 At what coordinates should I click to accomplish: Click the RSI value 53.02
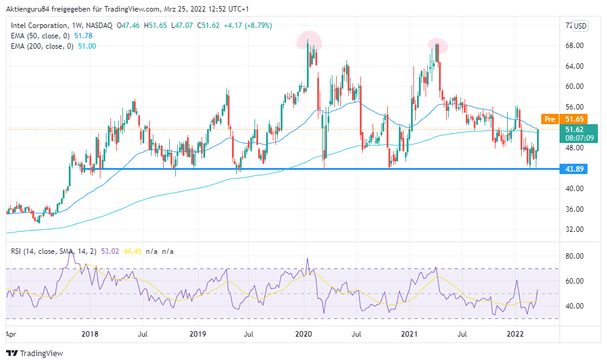click(110, 251)
